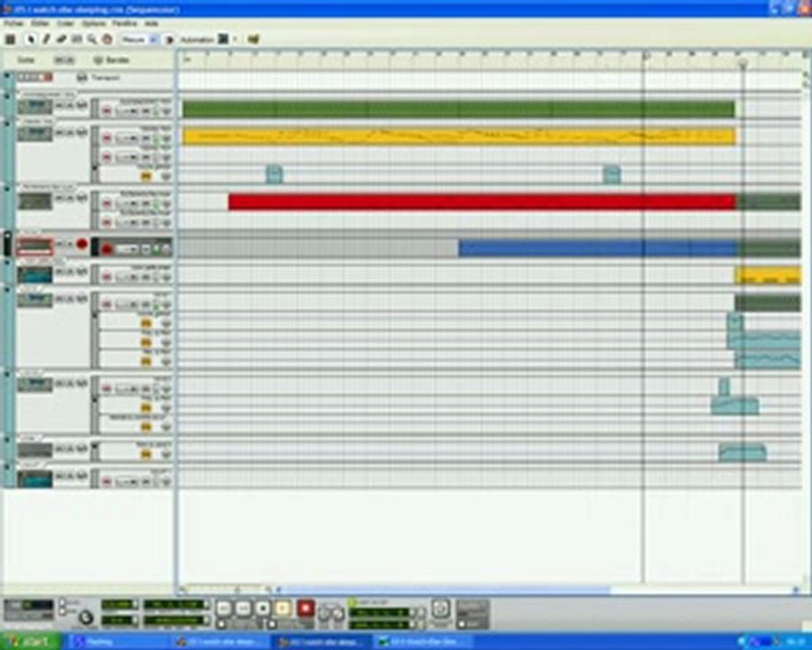
Task: Open the Fichier menu
Action: click(14, 23)
